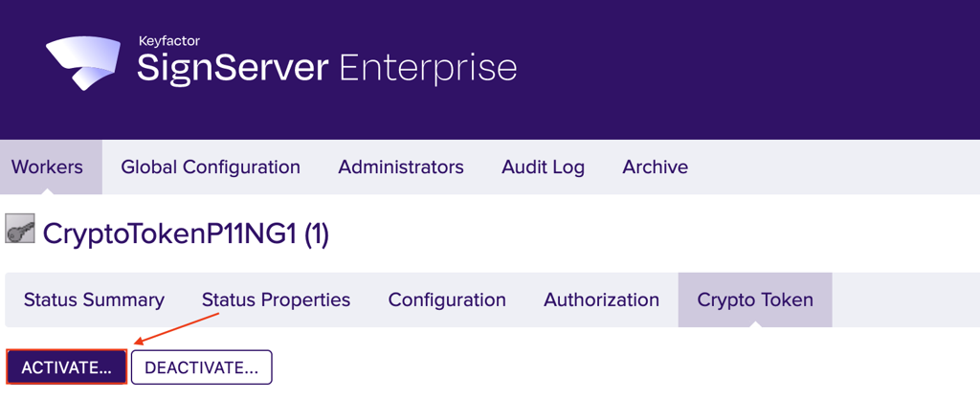
Task: Click the SignServer word in the header
Action: 233,68
